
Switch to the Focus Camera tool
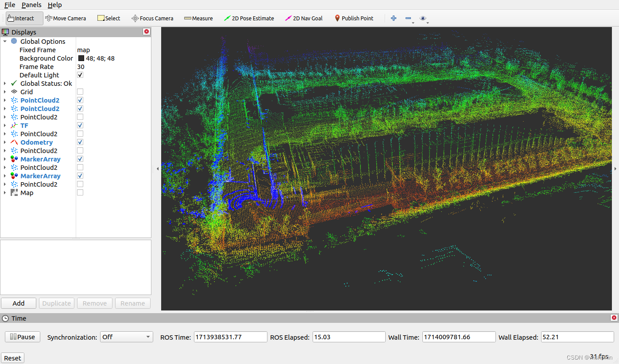pyautogui.click(x=152, y=18)
